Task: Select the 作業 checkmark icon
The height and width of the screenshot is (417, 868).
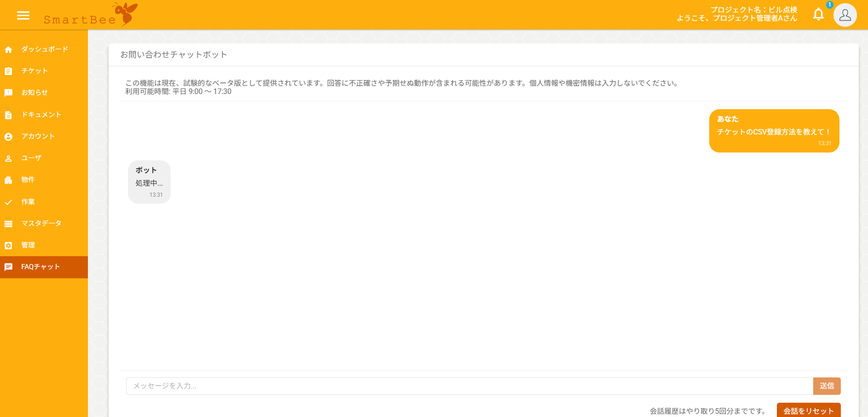Action: pyautogui.click(x=8, y=202)
